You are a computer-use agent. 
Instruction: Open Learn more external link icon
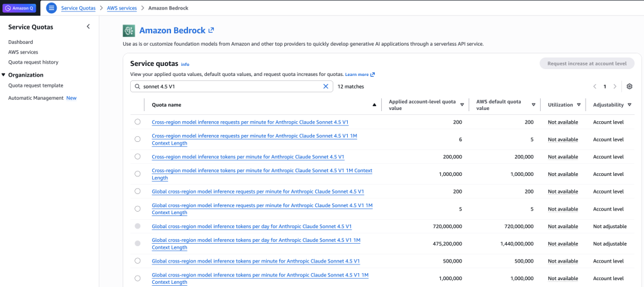372,75
